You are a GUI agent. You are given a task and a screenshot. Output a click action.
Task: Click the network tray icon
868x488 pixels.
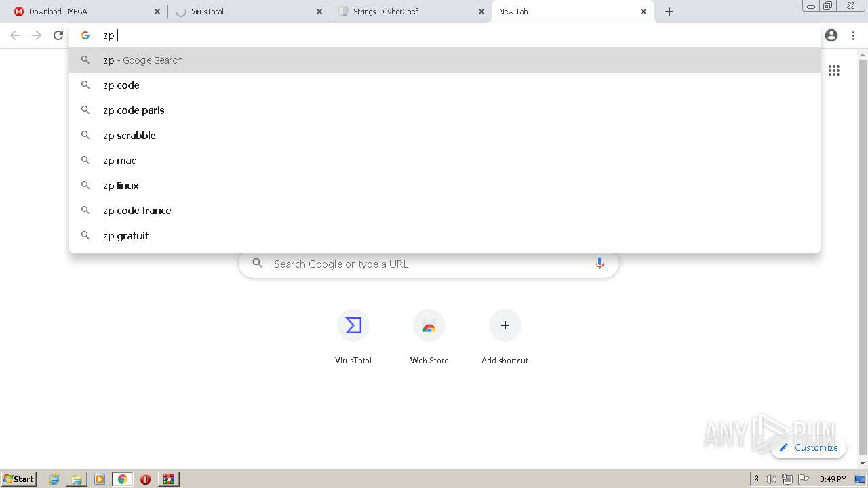tap(787, 479)
